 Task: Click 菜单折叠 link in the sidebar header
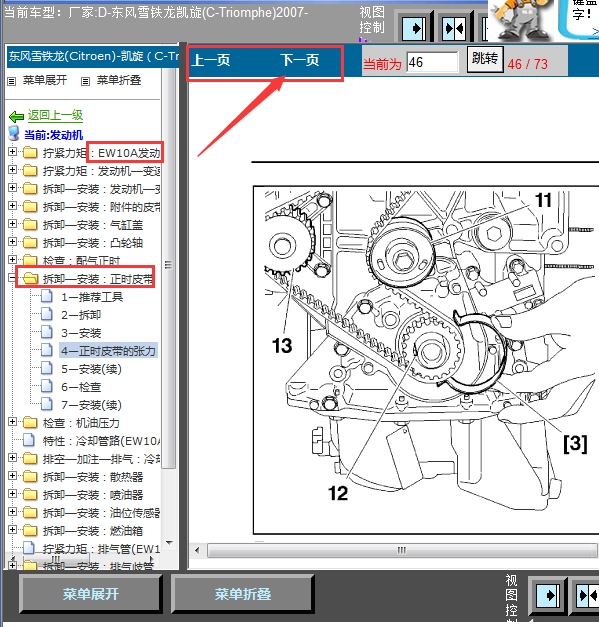pos(119,80)
